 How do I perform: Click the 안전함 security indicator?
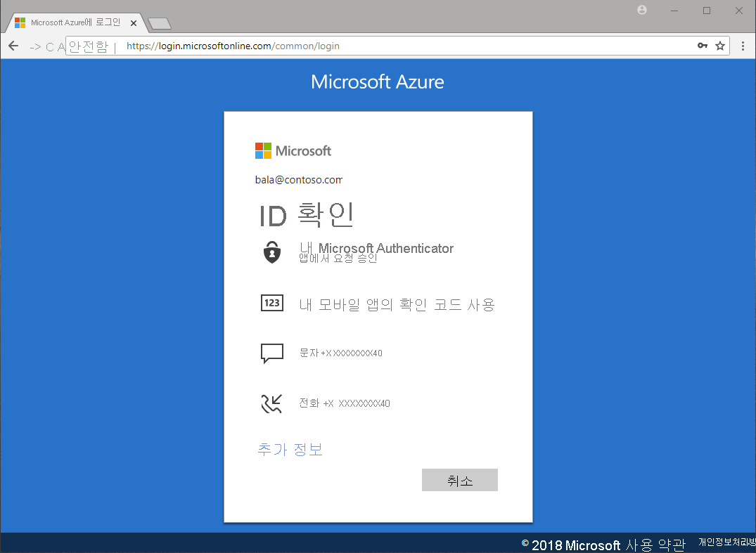(x=88, y=45)
